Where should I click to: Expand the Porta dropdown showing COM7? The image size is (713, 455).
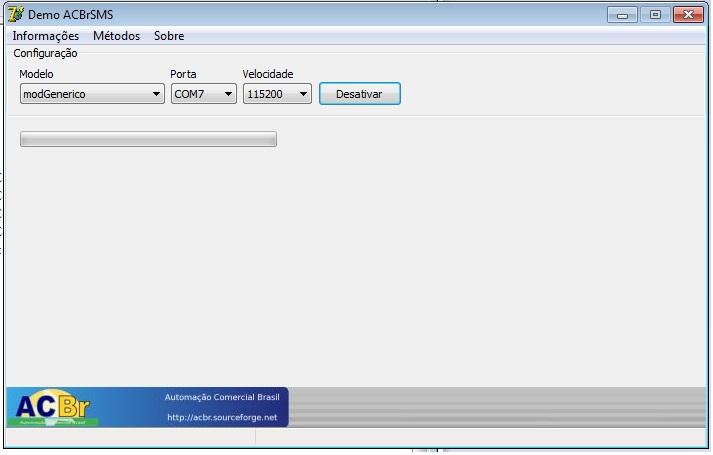point(204,94)
